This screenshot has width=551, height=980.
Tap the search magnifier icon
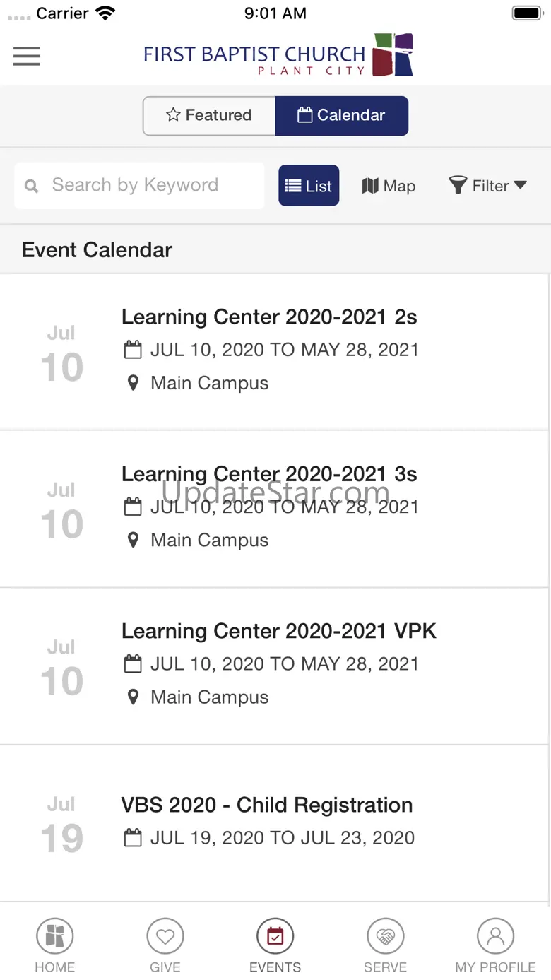tap(31, 186)
